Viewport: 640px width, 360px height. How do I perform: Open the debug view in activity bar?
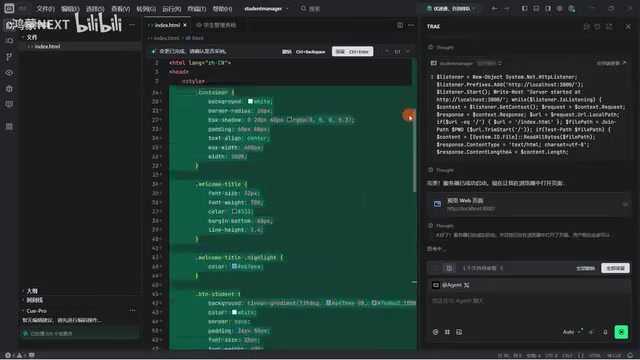point(9,89)
